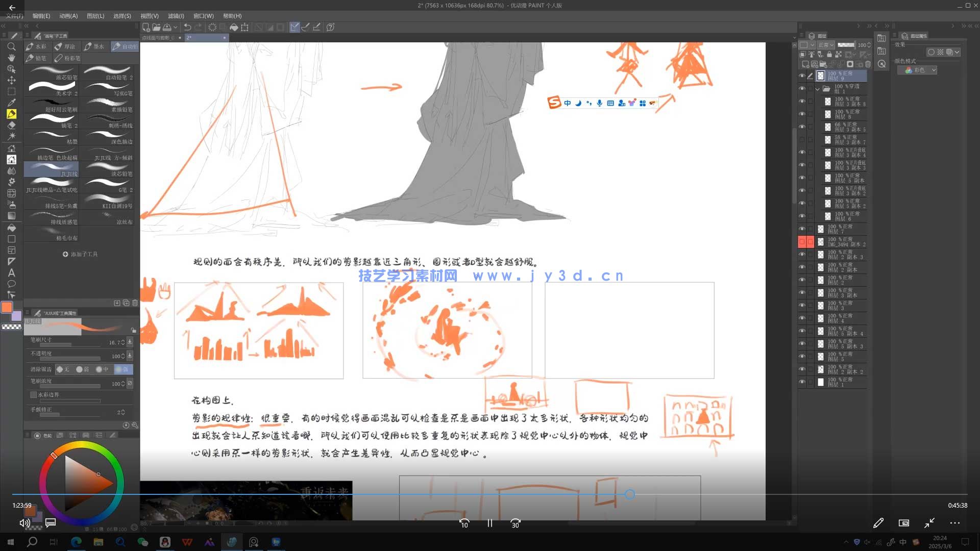Enable the 水彩边界 checkbox

tap(34, 394)
